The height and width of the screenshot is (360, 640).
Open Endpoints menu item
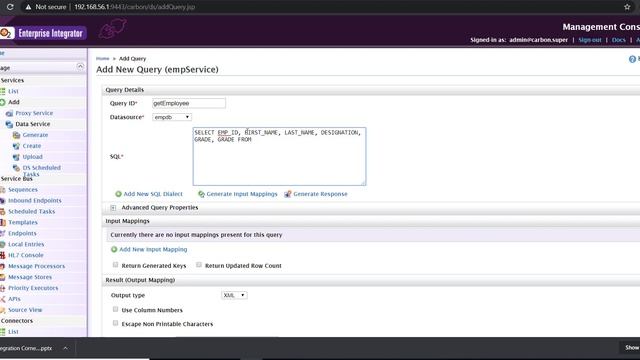pyautogui.click(x=22, y=233)
